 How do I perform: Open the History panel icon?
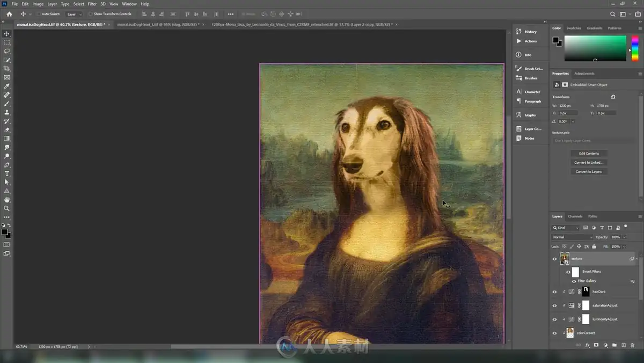(x=519, y=32)
